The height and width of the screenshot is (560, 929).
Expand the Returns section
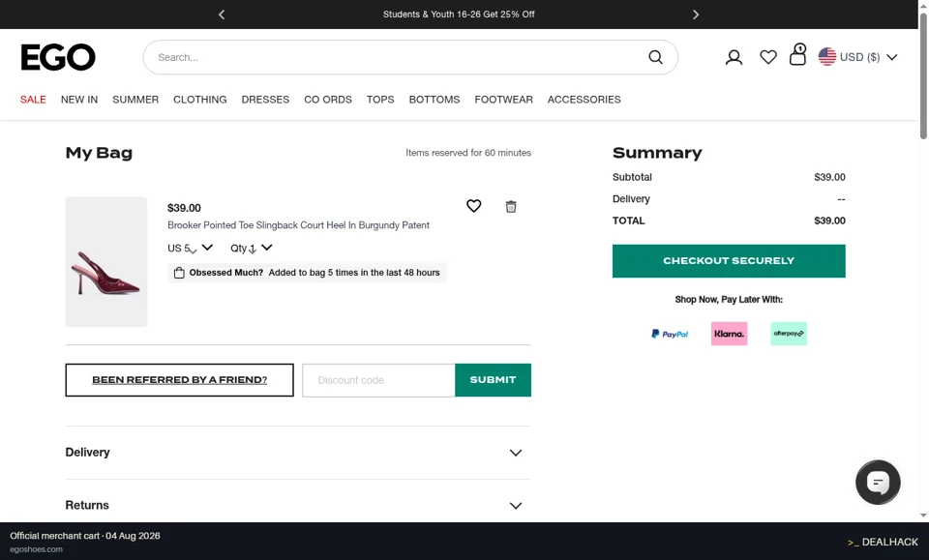(298, 506)
